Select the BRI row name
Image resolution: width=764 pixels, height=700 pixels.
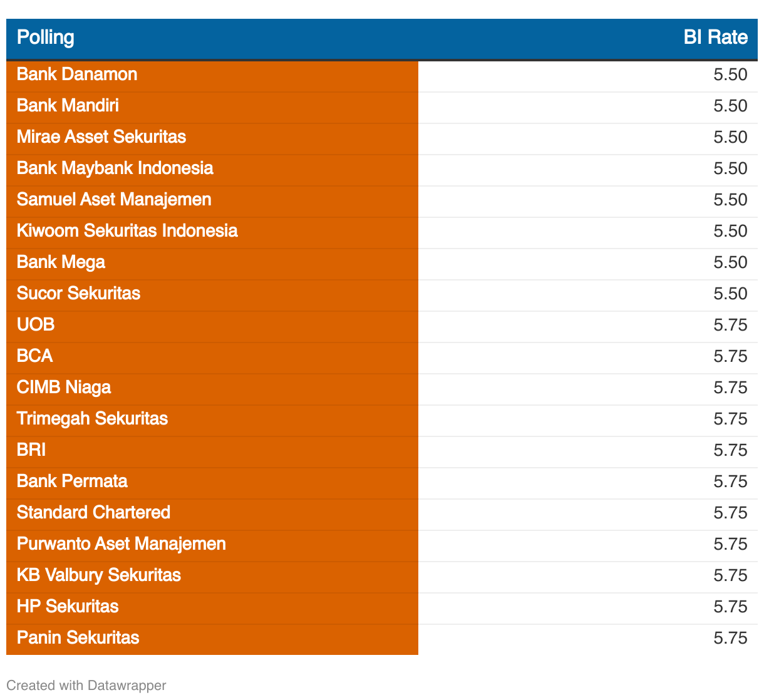pyautogui.click(x=31, y=450)
